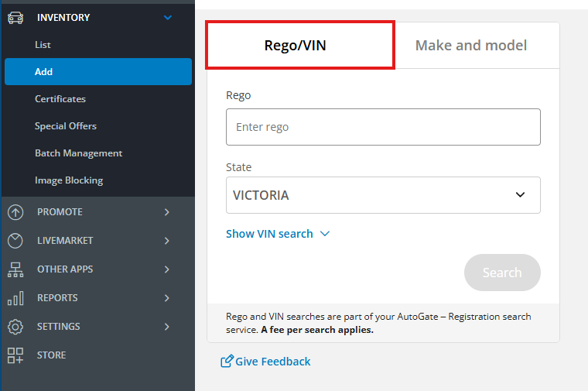Click the Promote up-arrow icon
588x391 pixels.
tap(15, 212)
